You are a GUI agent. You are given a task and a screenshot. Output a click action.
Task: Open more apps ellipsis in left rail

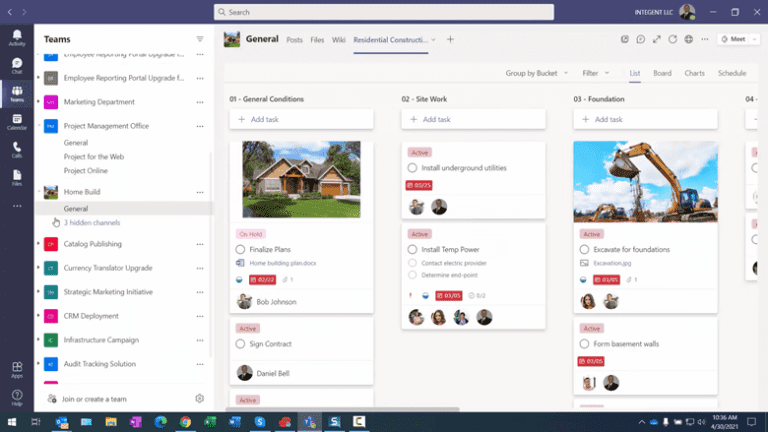point(17,206)
